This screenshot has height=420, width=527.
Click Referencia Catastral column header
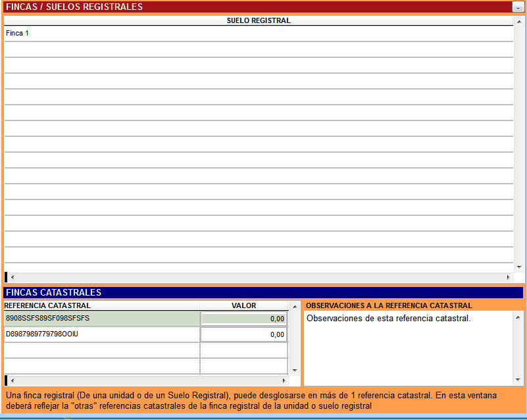click(102, 305)
